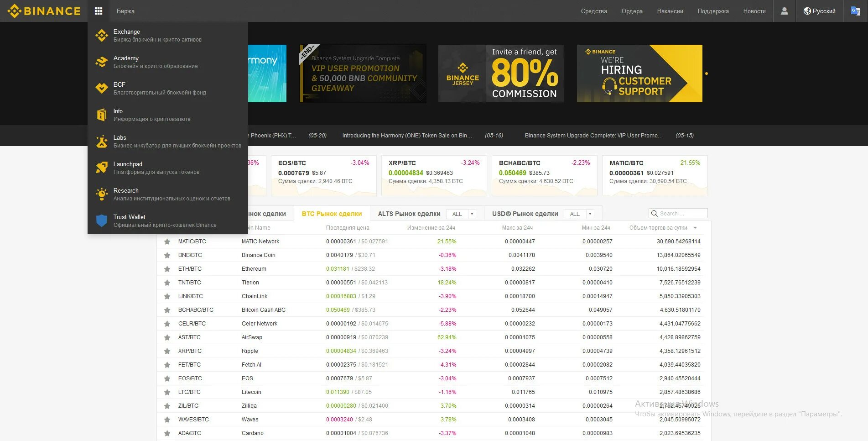The image size is (868, 441).
Task: Click the Trust Wallet shield icon
Action: pos(102,221)
